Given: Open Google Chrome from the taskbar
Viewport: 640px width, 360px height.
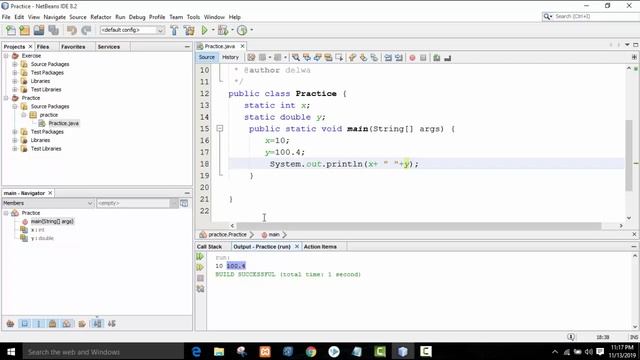Looking at the screenshot, I should tap(311, 352).
